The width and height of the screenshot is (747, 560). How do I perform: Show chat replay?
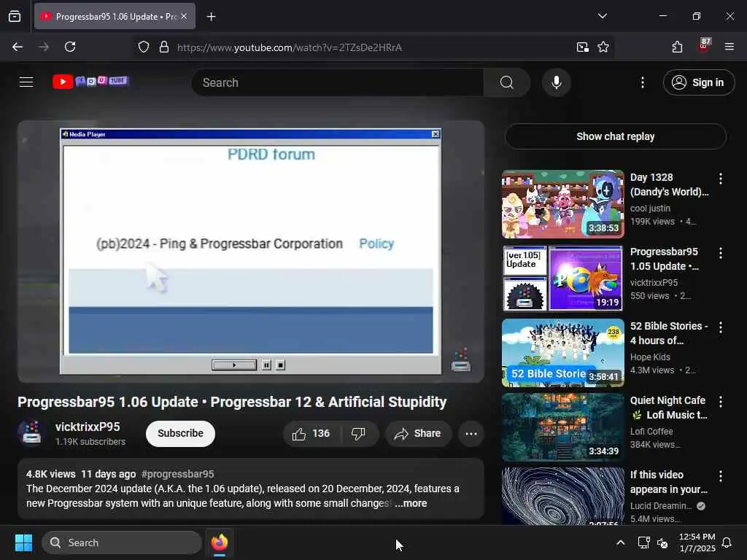click(x=615, y=136)
